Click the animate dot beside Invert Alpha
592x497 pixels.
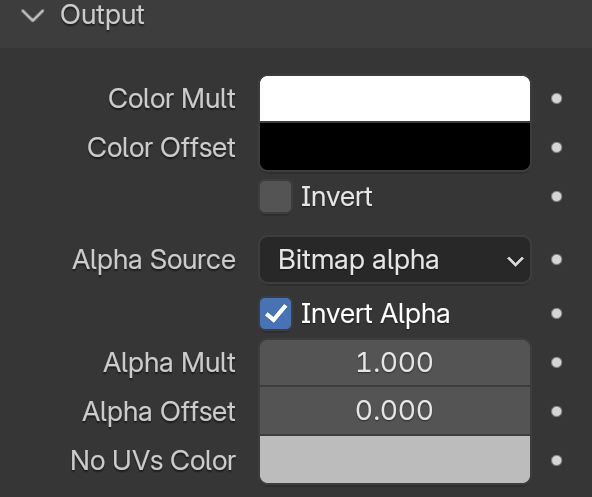pyautogui.click(x=556, y=313)
